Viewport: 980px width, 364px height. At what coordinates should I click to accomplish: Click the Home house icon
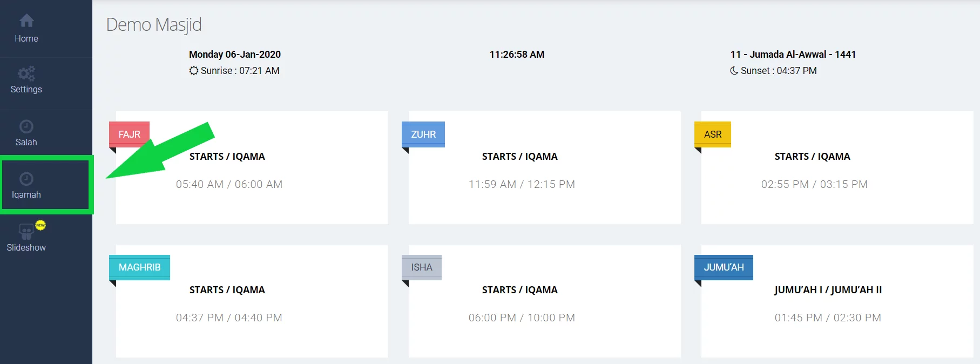coord(26,21)
